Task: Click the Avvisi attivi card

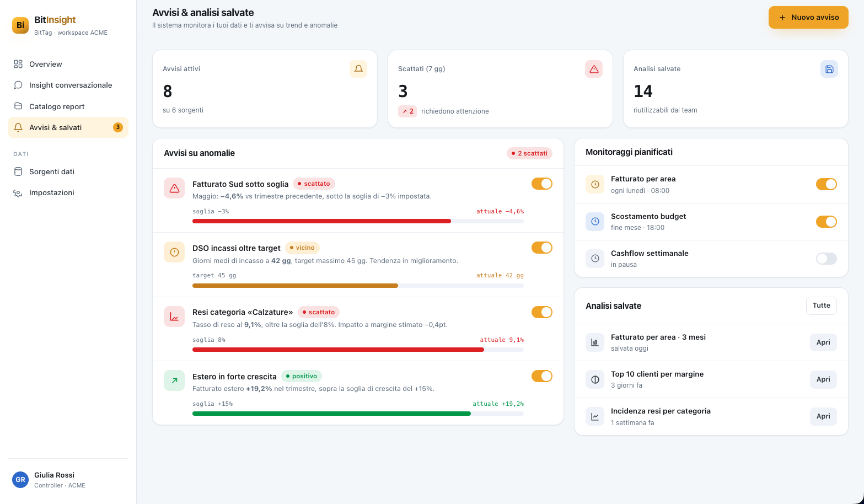Action: 265,89
